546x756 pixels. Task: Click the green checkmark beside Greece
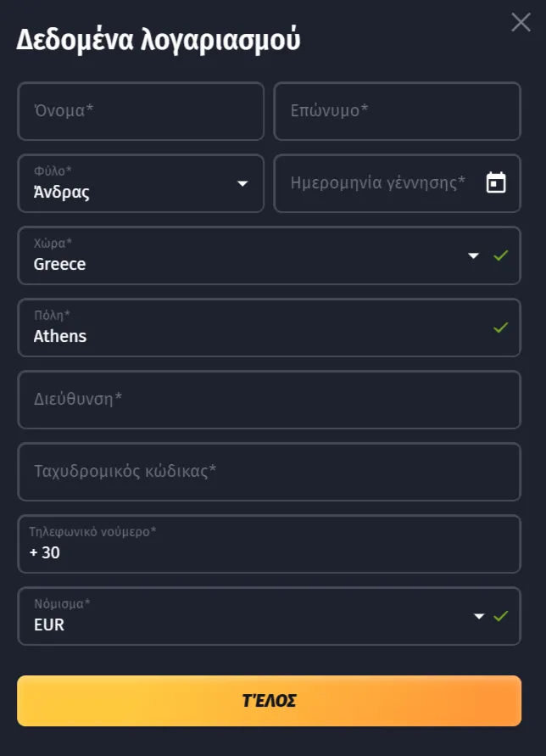[501, 255]
